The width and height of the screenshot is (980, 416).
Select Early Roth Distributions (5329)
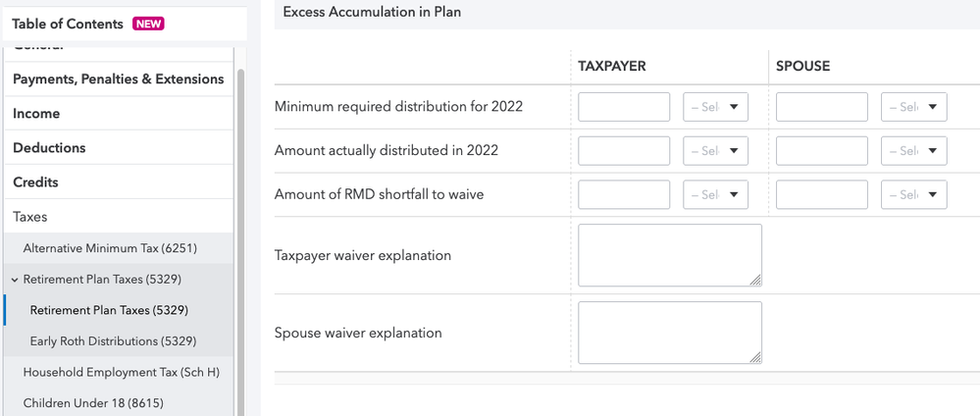114,341
